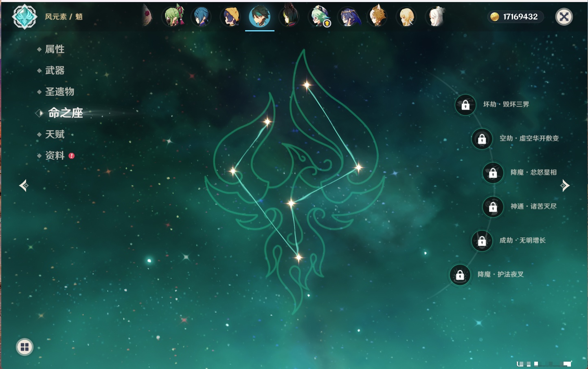The image size is (588, 369).
Task: Open the 资料 profile menu
Action: coord(55,155)
